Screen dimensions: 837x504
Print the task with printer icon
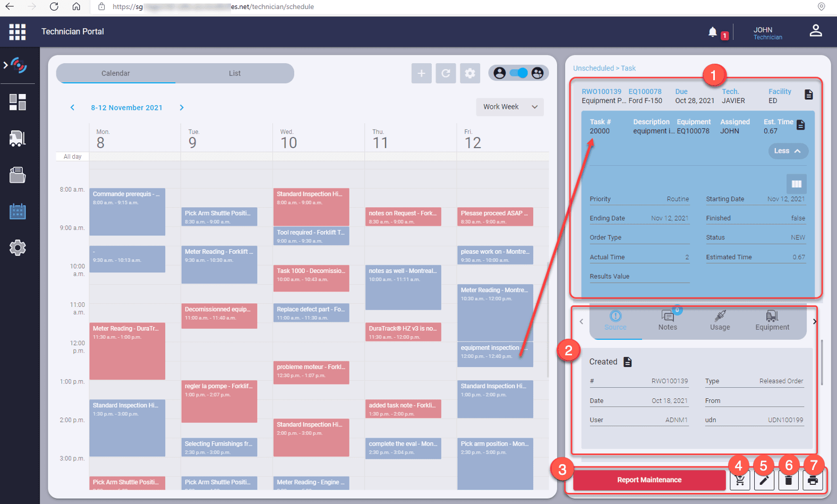(x=813, y=480)
